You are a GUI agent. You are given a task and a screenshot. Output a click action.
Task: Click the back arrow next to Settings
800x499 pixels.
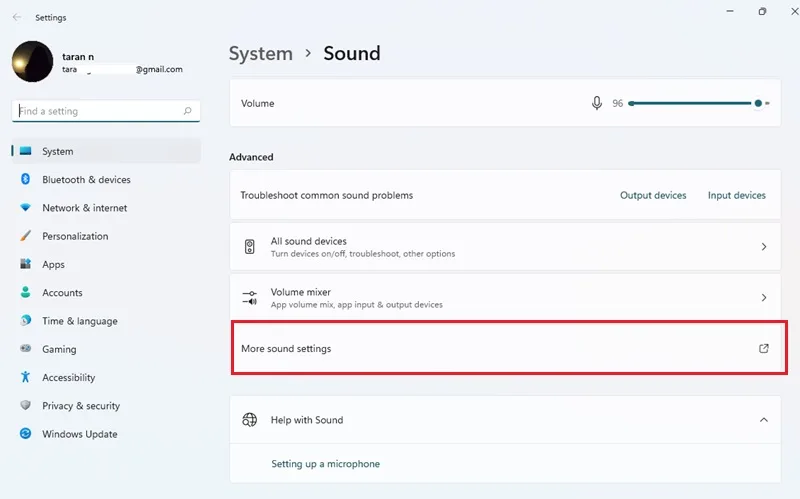pyautogui.click(x=17, y=17)
